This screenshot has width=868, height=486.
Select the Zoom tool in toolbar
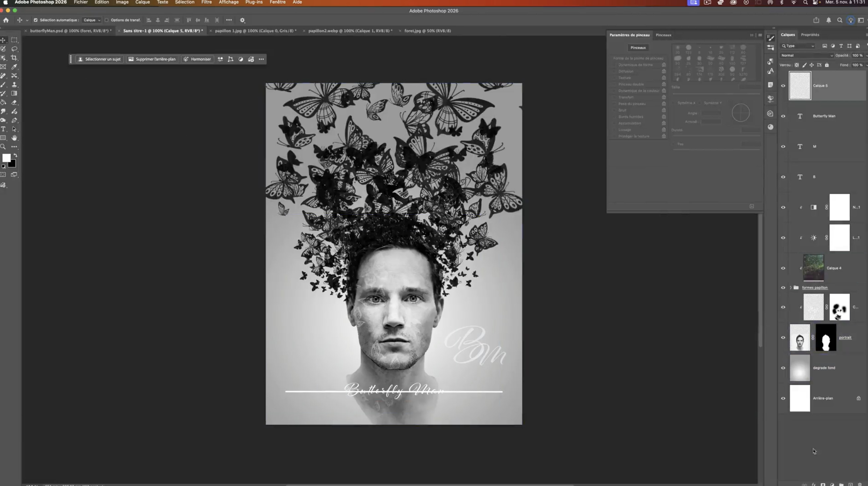click(3, 147)
